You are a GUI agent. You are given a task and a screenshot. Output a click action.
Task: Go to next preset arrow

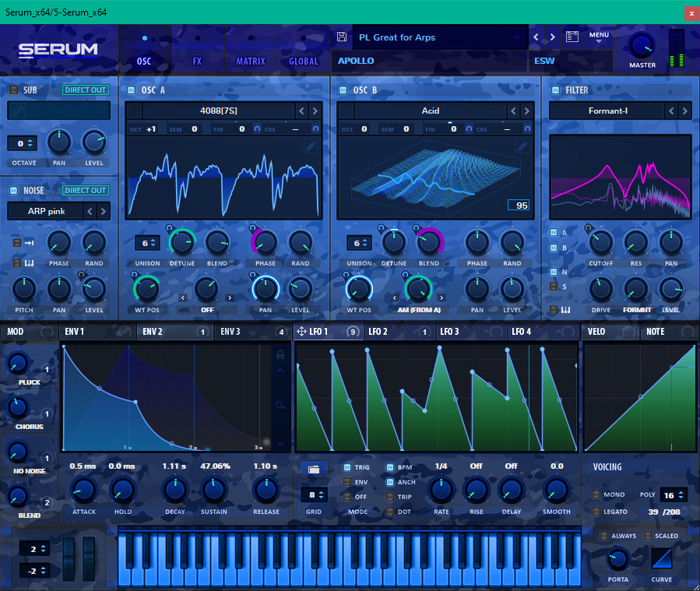(553, 37)
